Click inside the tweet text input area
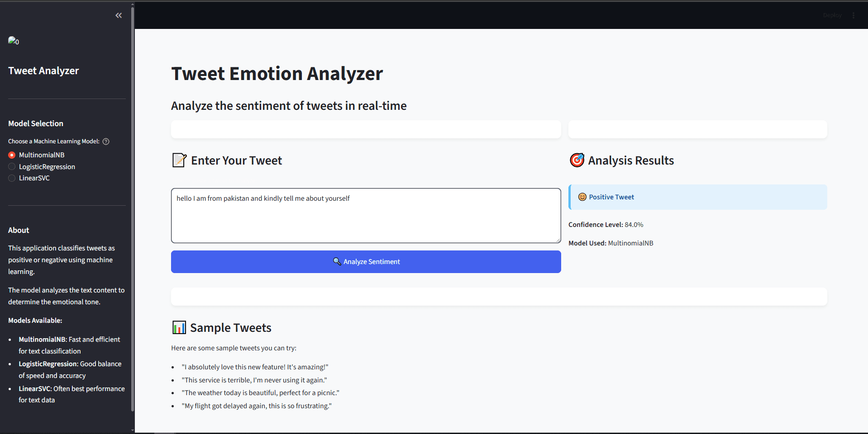The height and width of the screenshot is (434, 868). coord(366,215)
